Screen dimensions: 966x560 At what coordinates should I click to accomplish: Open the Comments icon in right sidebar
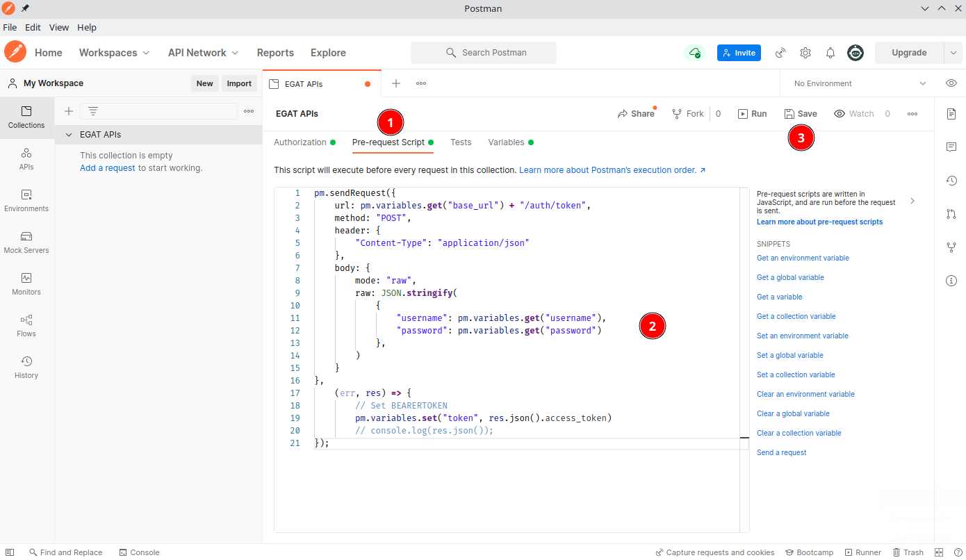[x=951, y=147]
